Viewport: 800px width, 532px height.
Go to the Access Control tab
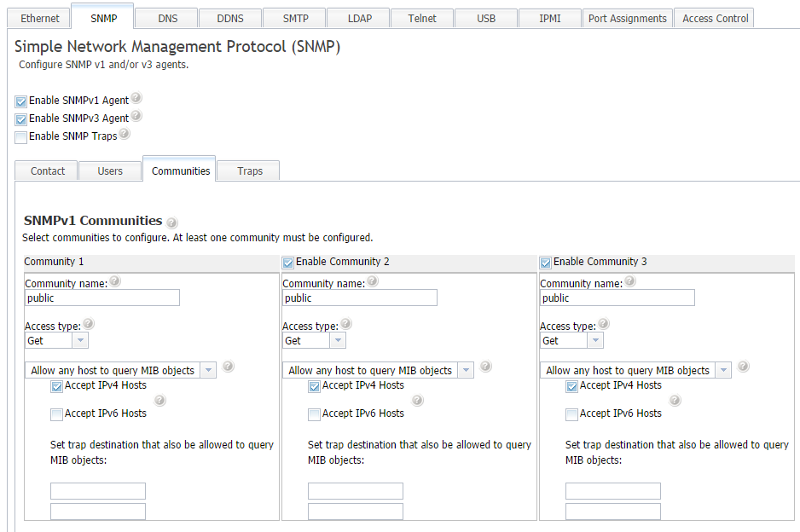[x=715, y=18]
